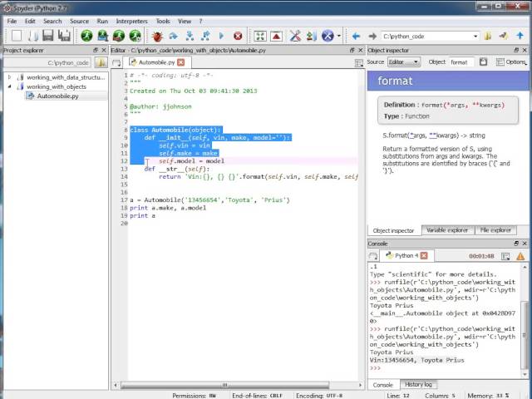532x399 pixels.
Task: Select the working_with_objects folder row
Action: point(57,86)
